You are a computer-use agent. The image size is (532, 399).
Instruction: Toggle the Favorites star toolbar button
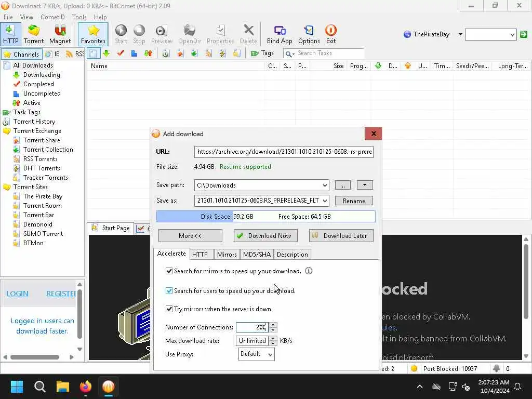[93, 34]
